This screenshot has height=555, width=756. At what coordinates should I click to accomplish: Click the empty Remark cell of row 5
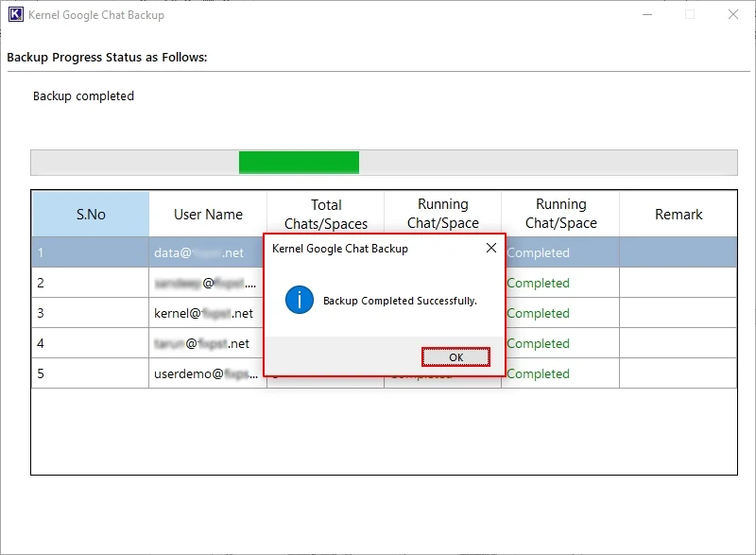tap(679, 373)
